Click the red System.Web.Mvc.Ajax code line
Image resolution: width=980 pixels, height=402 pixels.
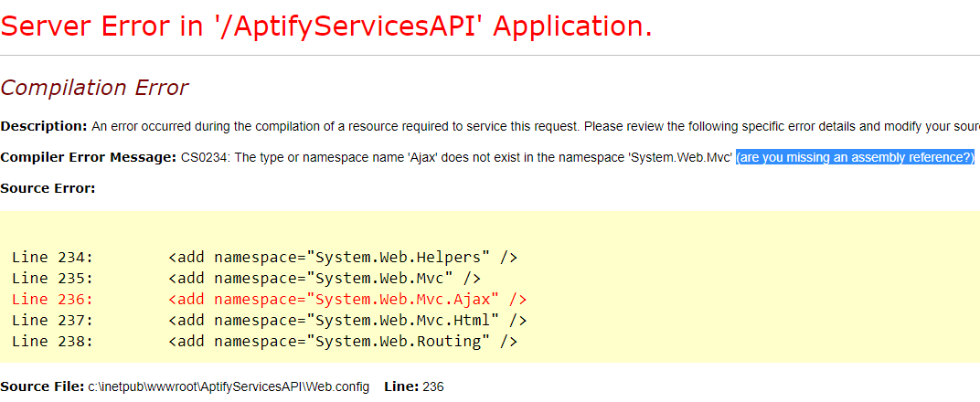click(347, 300)
